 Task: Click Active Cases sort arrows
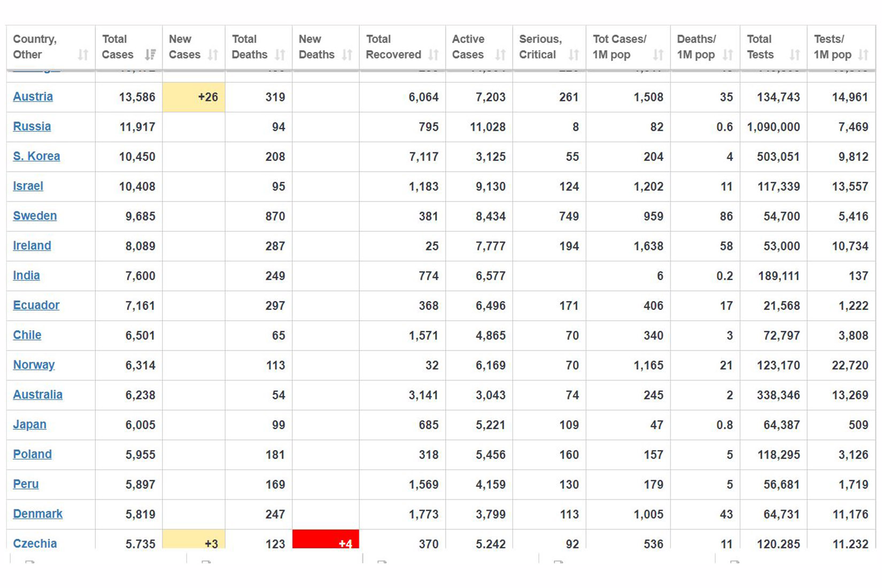[x=500, y=55]
